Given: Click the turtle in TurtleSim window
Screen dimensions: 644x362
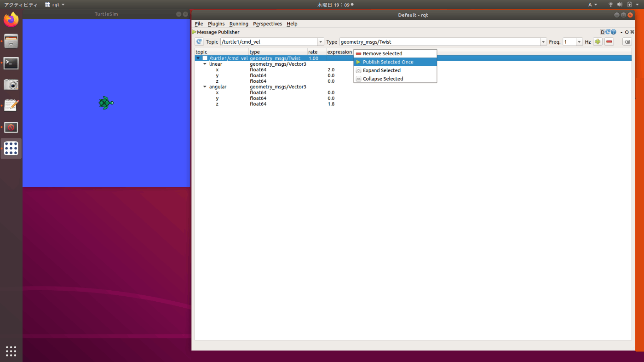Looking at the screenshot, I should click(106, 103).
